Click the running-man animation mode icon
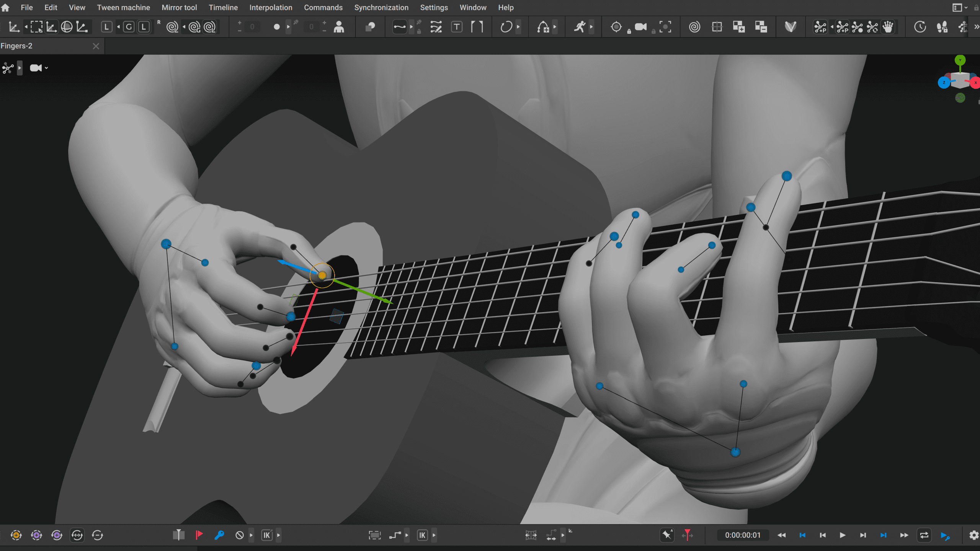The width and height of the screenshot is (980, 551). coord(581,27)
